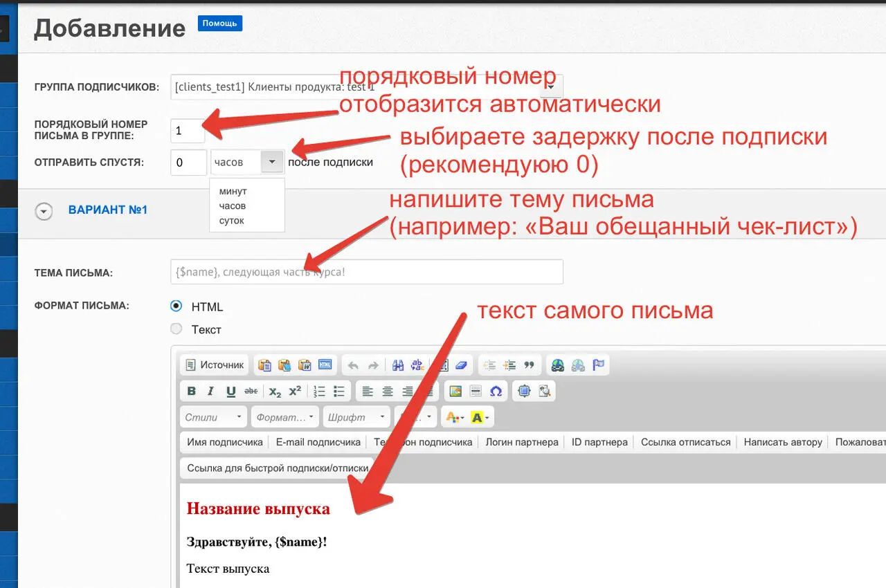Click the blue HTML insert icon

pyautogui.click(x=325, y=365)
